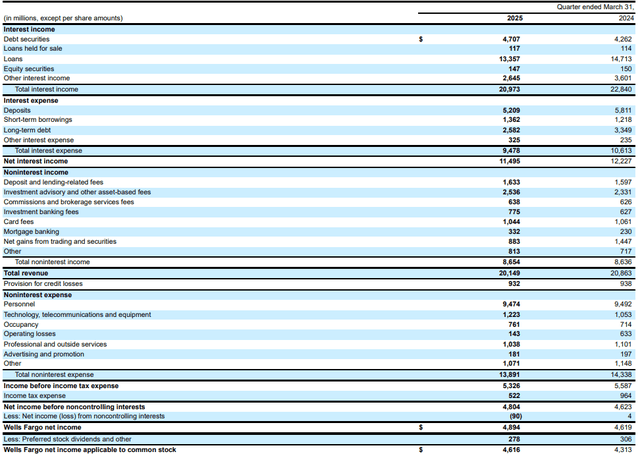
Task: Click the 2025 Total revenue value 20,149
Action: pos(509,273)
